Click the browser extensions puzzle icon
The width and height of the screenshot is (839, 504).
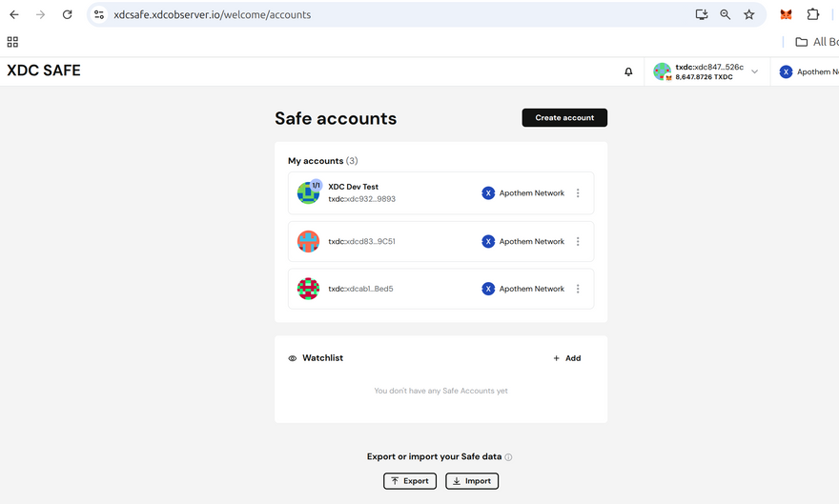pyautogui.click(x=813, y=14)
